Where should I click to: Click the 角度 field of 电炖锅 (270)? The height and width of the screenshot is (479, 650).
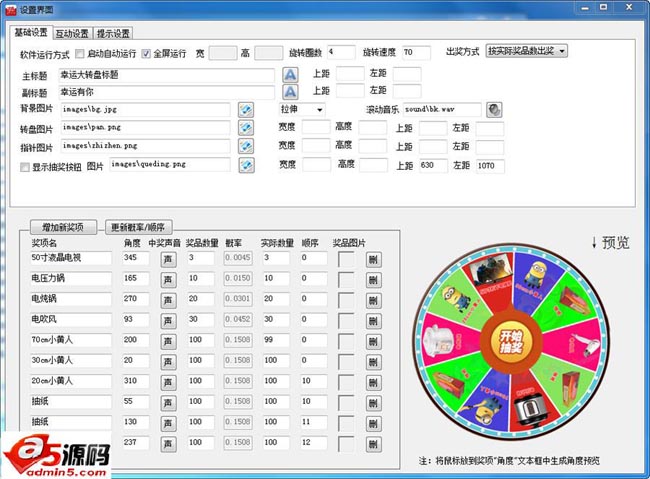pos(136,299)
